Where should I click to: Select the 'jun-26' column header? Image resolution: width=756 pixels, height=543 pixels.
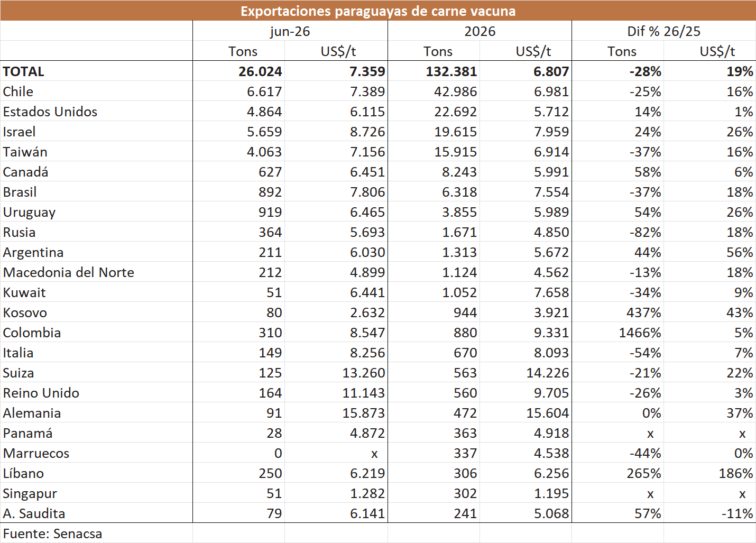tap(290, 31)
